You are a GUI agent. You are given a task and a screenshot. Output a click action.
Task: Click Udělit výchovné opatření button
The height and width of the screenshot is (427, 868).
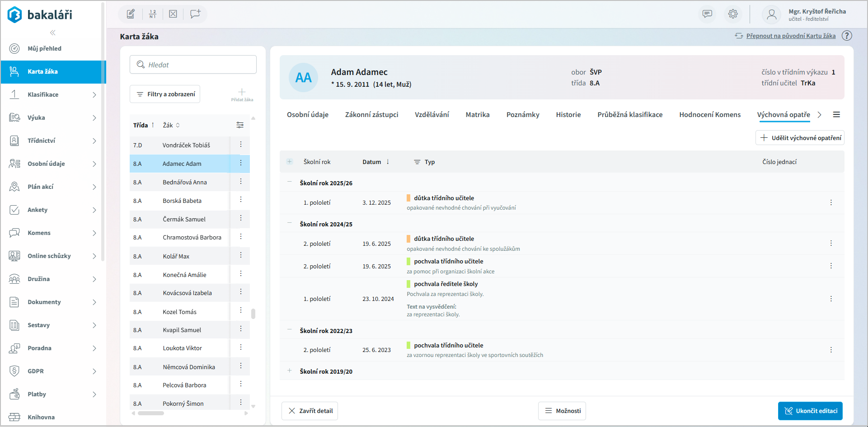800,138
